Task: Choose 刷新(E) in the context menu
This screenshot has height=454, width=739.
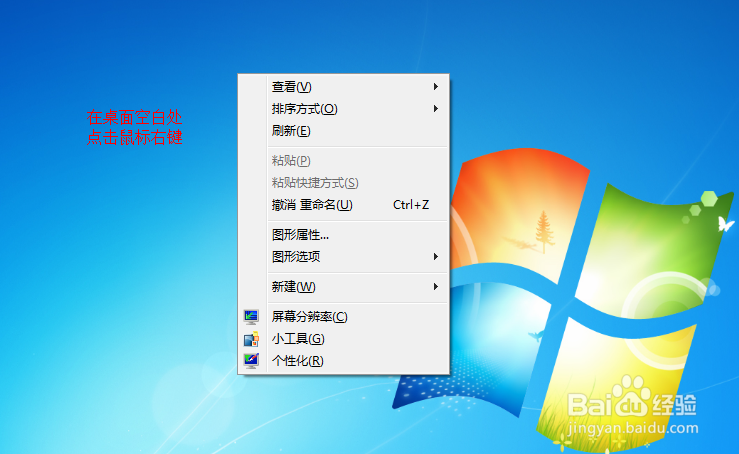Action: coord(343,131)
